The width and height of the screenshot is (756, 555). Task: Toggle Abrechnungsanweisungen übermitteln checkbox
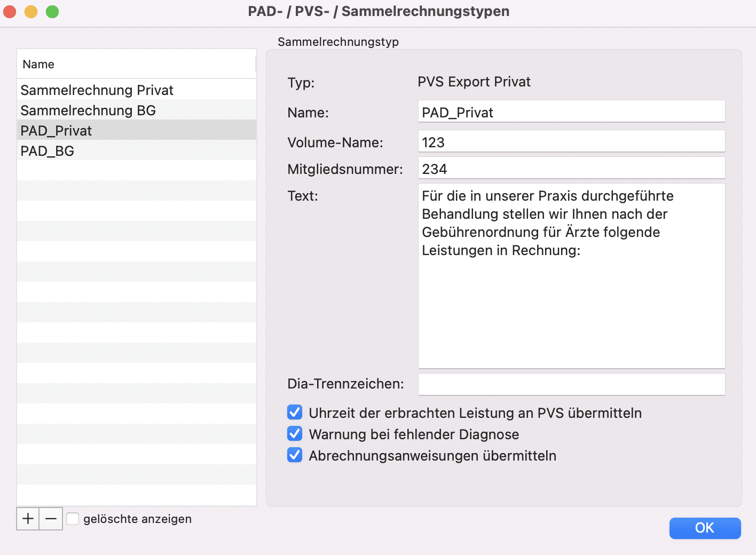[295, 455]
